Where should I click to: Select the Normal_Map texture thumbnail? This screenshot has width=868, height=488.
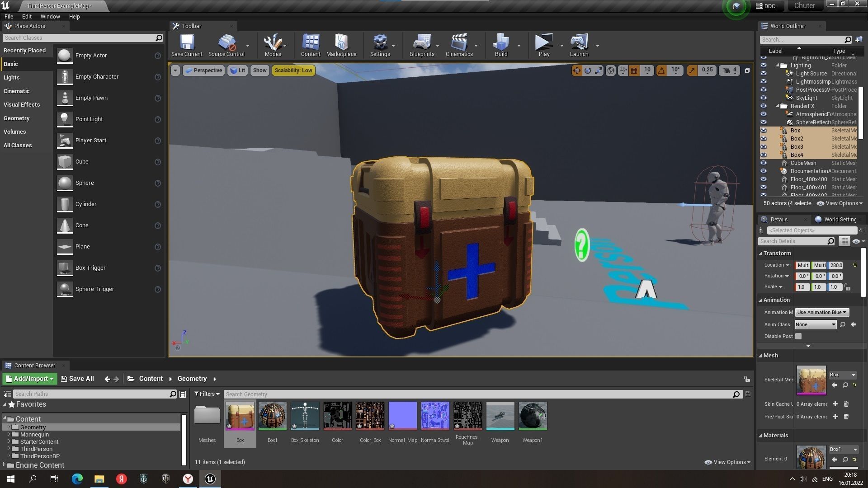pos(402,416)
